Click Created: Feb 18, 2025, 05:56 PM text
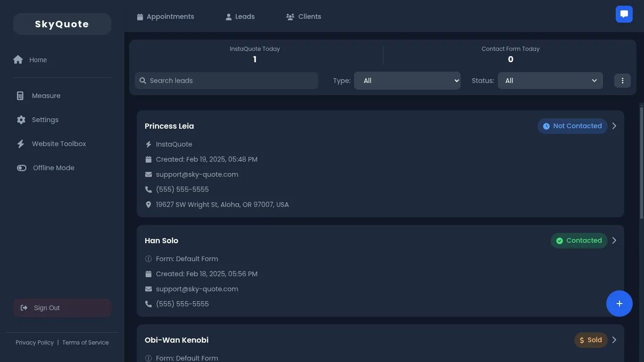This screenshot has width=644, height=362. point(206,274)
